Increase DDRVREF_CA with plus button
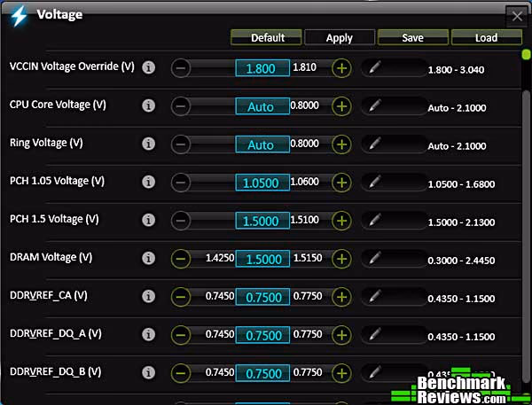This screenshot has width=532, height=405. coord(341,297)
